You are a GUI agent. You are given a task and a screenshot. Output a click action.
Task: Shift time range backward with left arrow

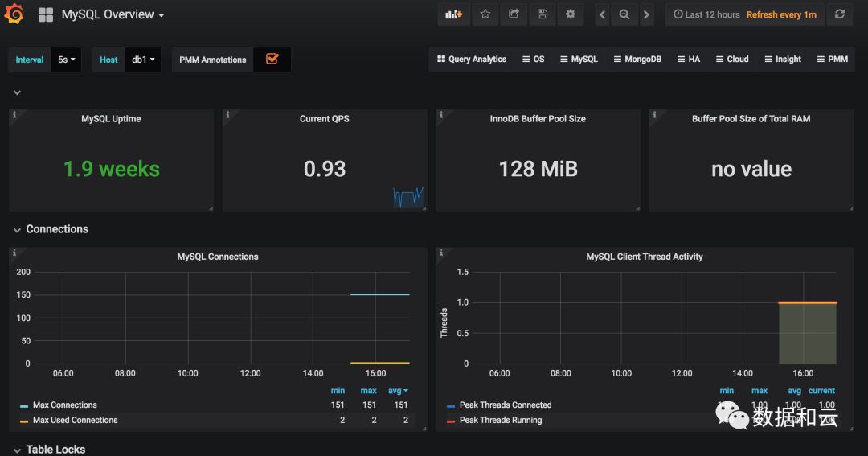pos(602,15)
